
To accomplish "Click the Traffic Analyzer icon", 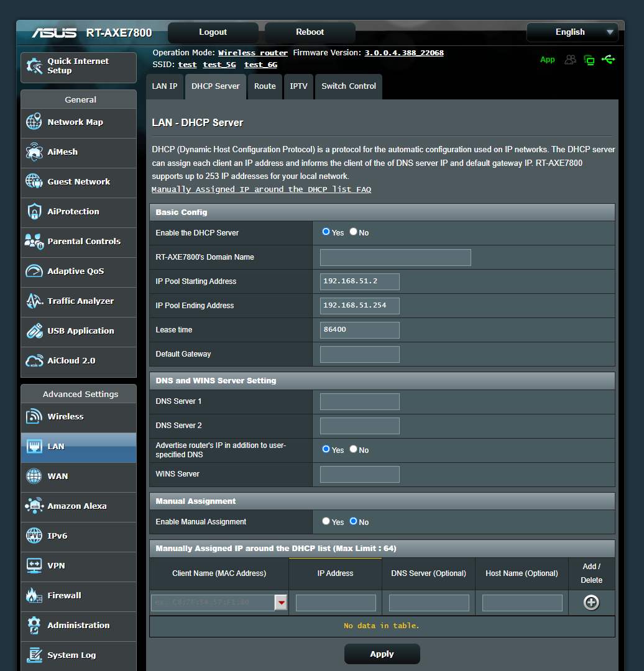I will tap(34, 301).
